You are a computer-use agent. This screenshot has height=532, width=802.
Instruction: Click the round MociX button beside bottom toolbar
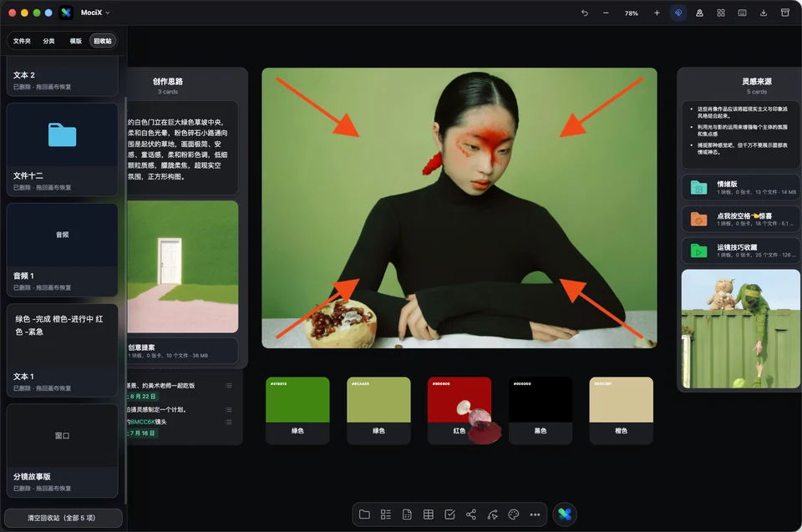(566, 514)
